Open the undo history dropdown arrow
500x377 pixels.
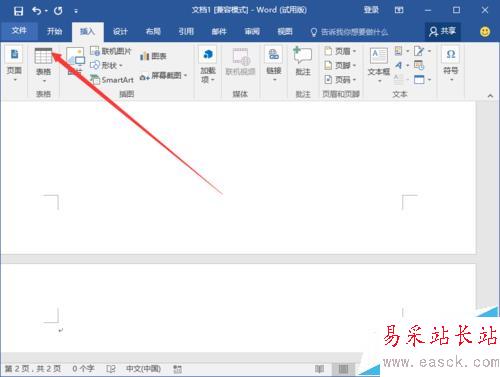coord(46,11)
